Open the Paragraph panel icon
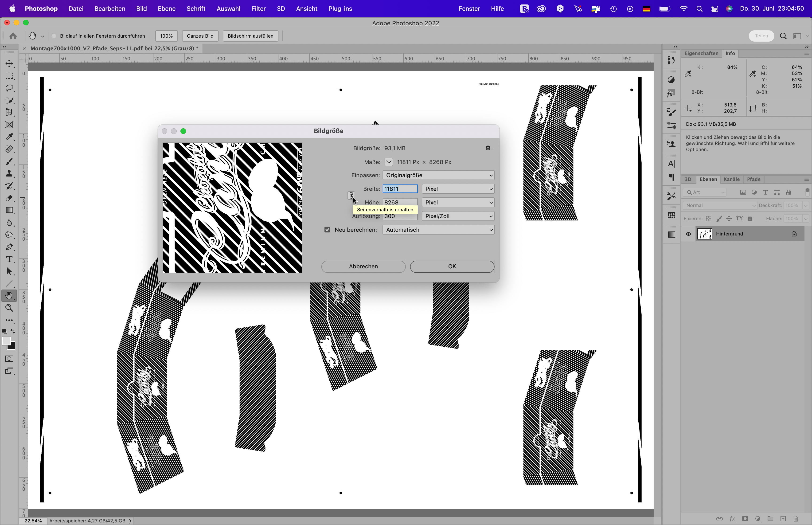Viewport: 812px width, 525px height. (x=671, y=177)
